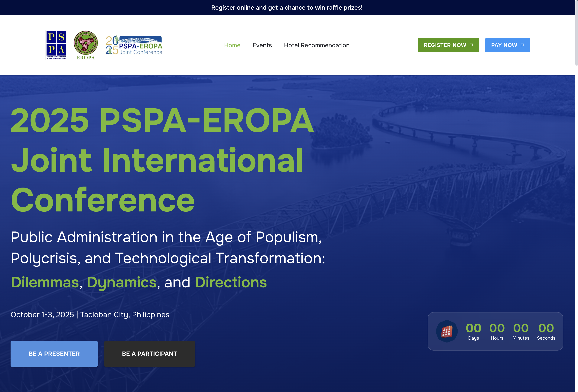
Task: Click the main conference title heading
Action: [x=162, y=160]
